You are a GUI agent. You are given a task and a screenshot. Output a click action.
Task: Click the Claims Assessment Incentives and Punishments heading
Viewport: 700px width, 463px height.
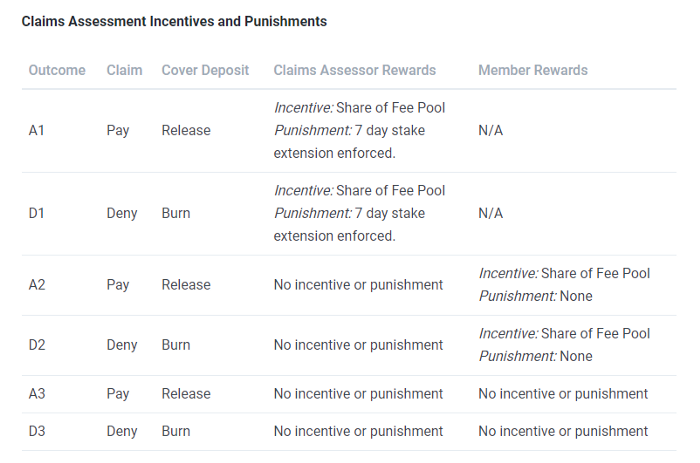tap(174, 21)
